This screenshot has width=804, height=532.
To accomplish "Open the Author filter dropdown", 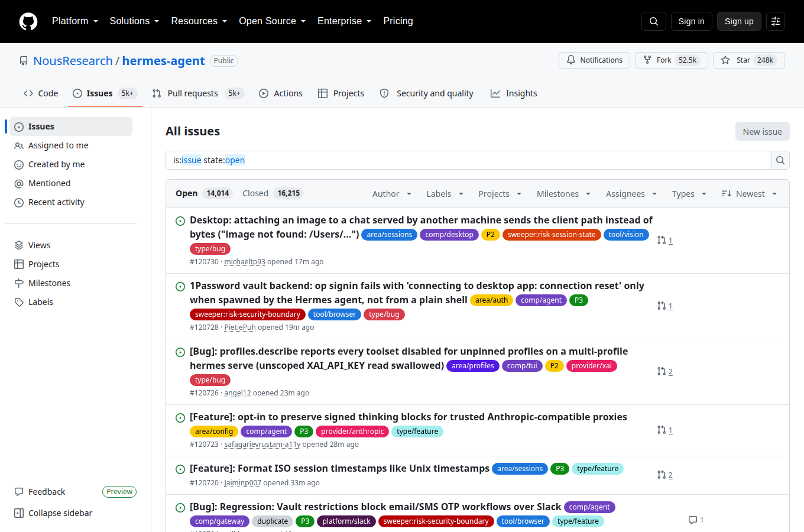I will (x=392, y=194).
